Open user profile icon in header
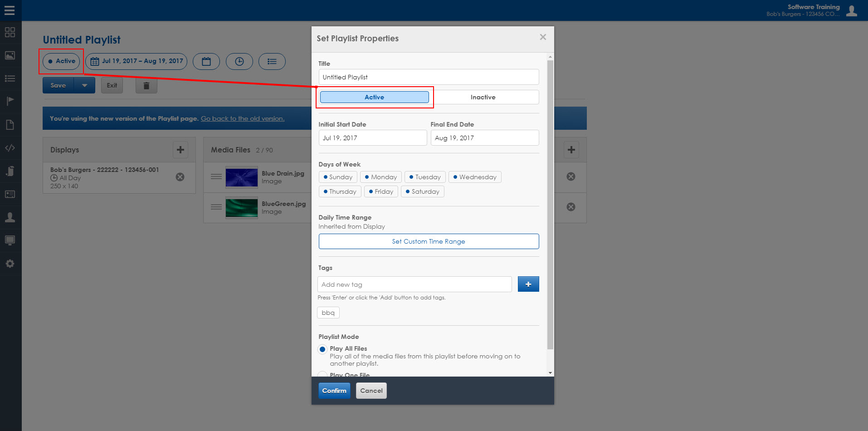Screen dimensions: 868x431 (851, 10)
